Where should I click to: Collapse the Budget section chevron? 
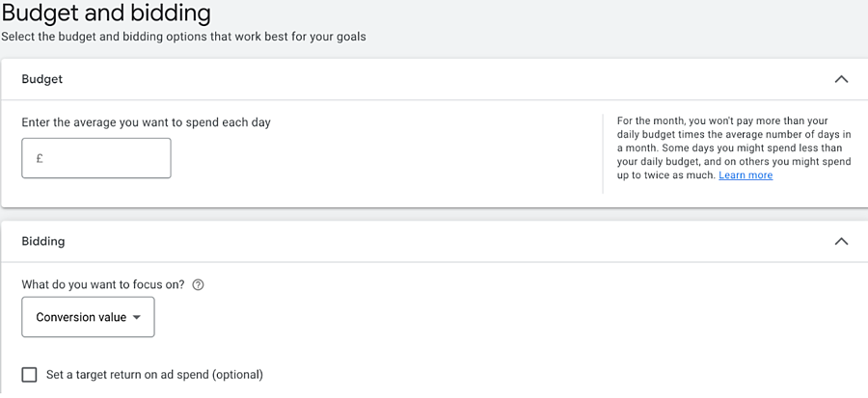[x=841, y=79]
